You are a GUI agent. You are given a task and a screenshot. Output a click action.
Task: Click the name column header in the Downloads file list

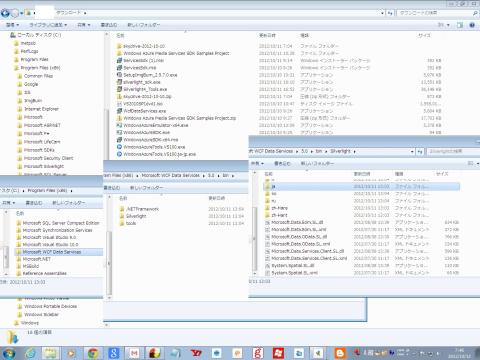point(120,35)
